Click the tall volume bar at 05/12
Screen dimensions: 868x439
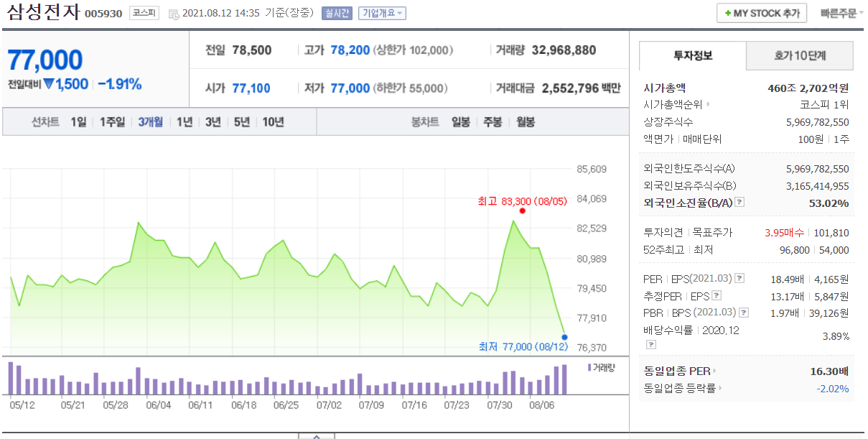pos(11,378)
